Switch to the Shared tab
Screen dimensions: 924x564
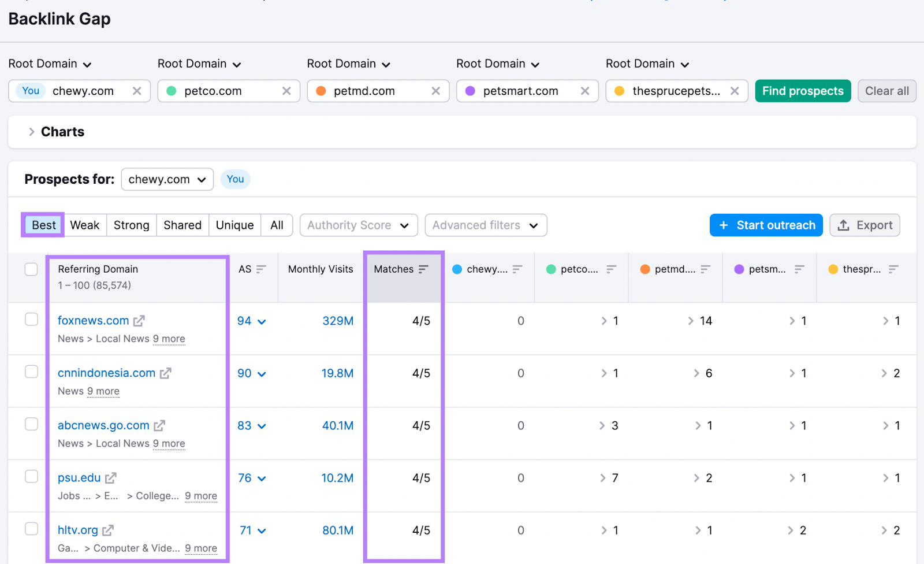[182, 225]
